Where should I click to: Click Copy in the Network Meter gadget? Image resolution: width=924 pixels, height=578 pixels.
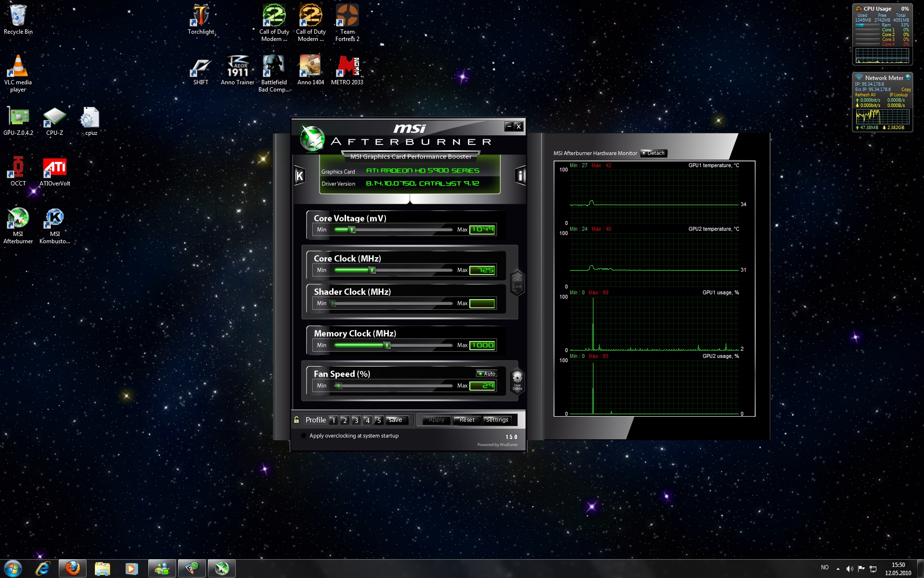906,90
